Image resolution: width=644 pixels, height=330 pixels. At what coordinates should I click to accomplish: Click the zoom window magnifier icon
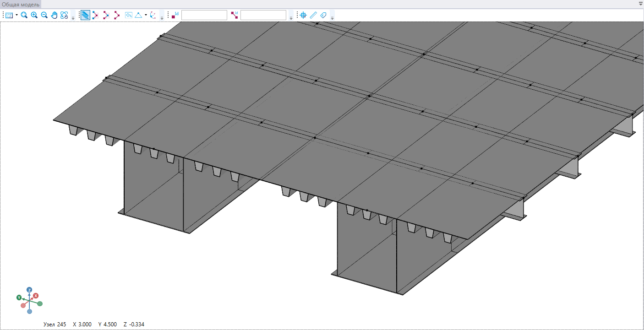coord(24,15)
